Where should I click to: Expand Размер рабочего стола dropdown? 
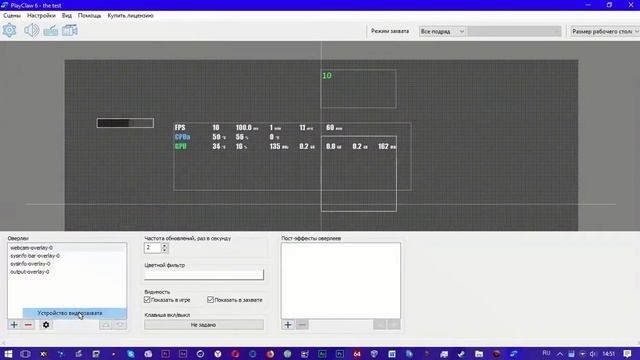[x=605, y=31]
